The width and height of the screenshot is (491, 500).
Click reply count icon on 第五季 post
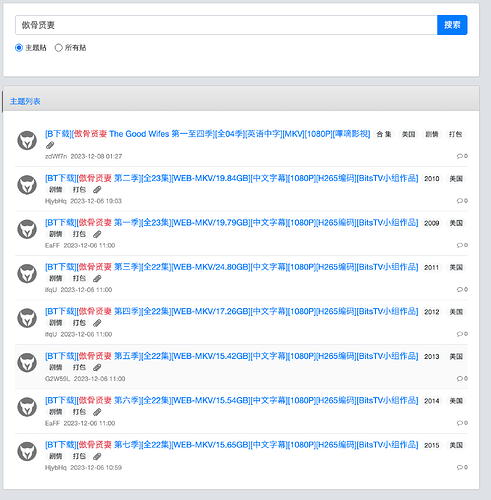tap(462, 378)
